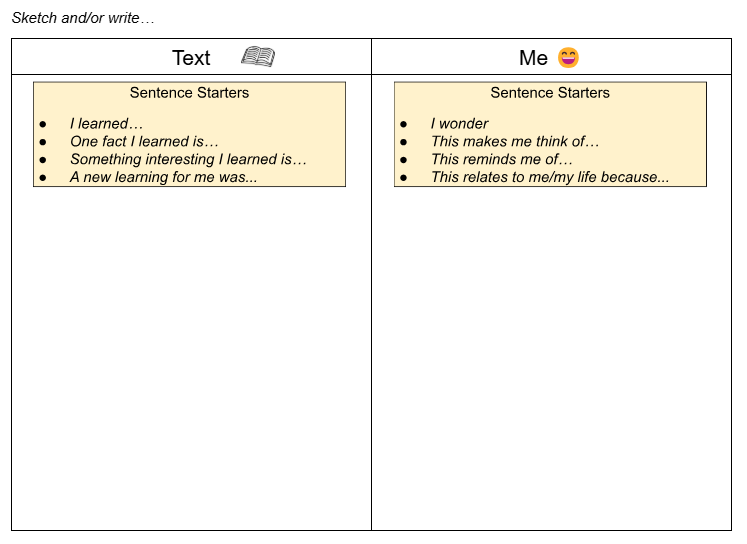Place cursor on the "I wonder" starter
The image size is (747, 544).
[x=459, y=124]
